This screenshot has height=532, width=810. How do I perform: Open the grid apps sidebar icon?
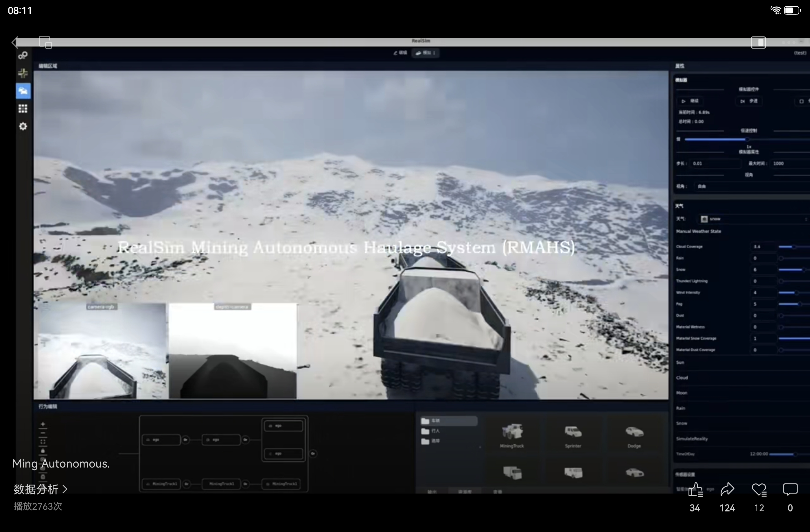point(23,108)
